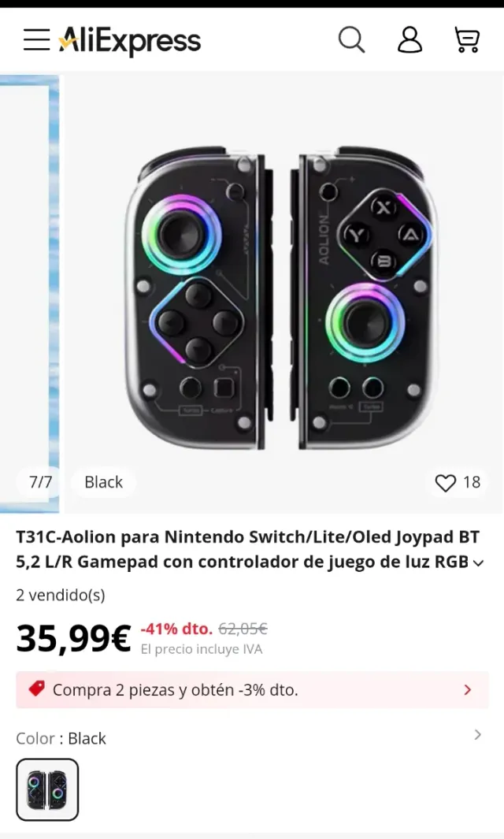
Task: Select the Black color swatch thumbnail
Action: (47, 789)
